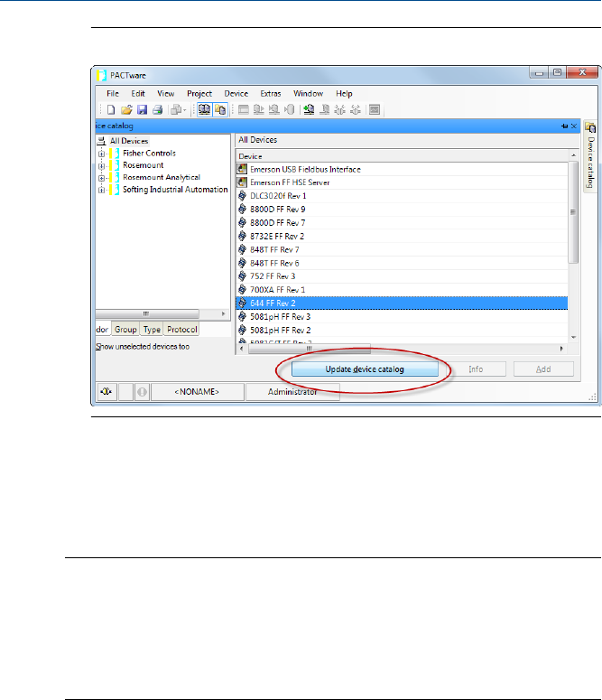
Task: Click tree pane scroll right arrow
Action: tap(224, 313)
